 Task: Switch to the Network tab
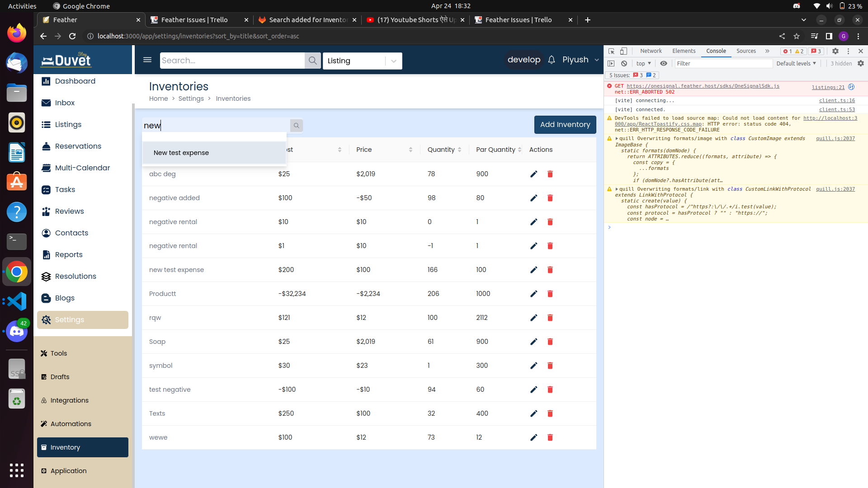click(x=651, y=51)
